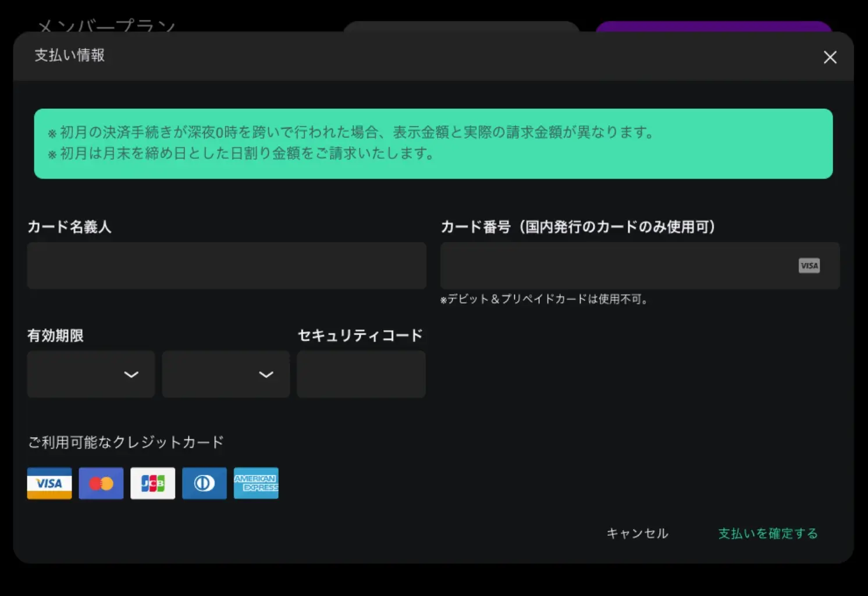868x596 pixels.
Task: Click the 支払い情報 dialog title
Action: click(70, 55)
